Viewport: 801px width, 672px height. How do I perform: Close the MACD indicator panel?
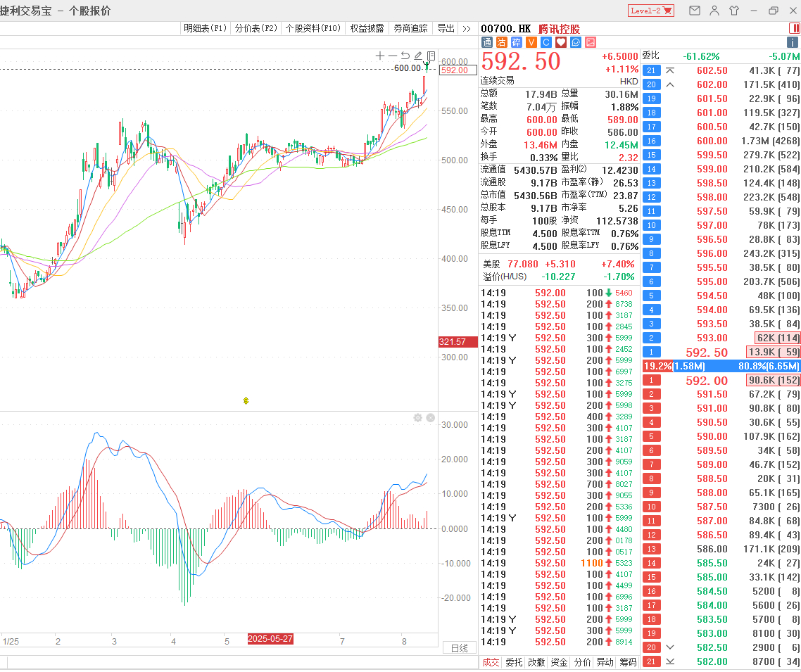click(x=431, y=418)
